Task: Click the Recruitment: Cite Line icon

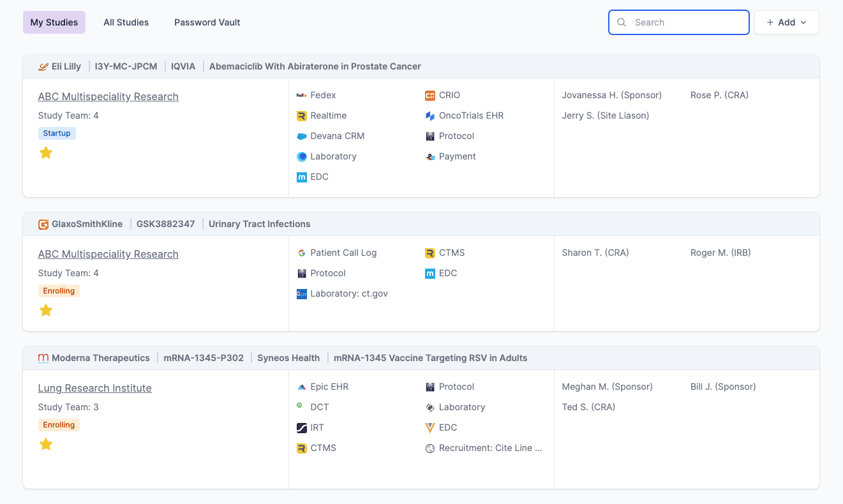Action: (x=430, y=448)
